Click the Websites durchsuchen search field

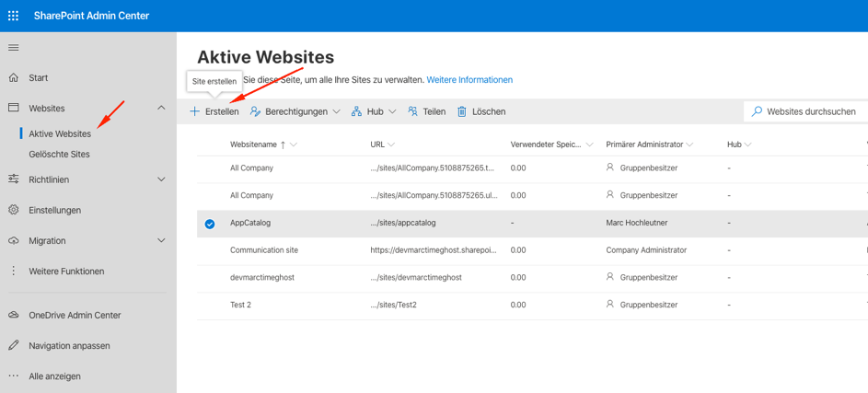805,111
